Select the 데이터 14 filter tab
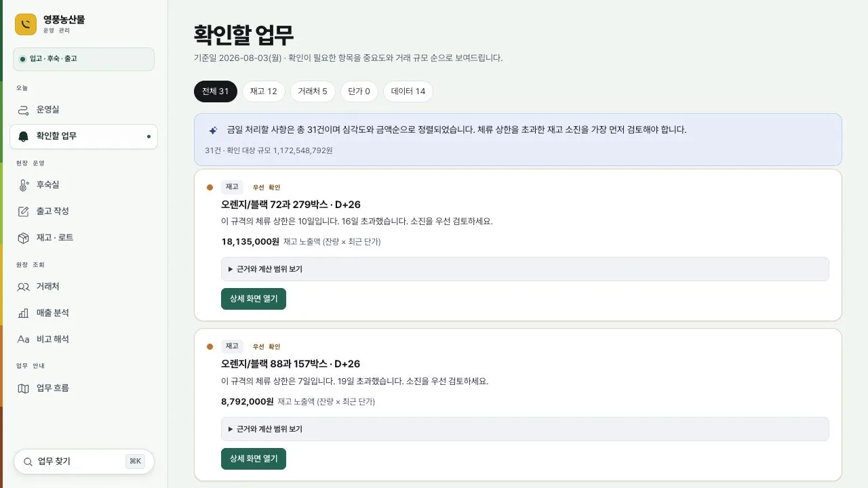 (408, 91)
